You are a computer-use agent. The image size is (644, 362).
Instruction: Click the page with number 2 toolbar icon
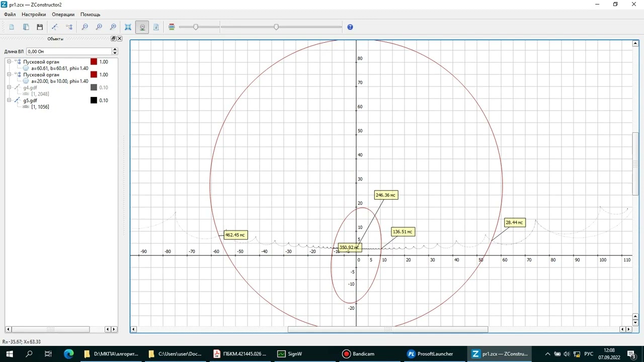tap(156, 27)
